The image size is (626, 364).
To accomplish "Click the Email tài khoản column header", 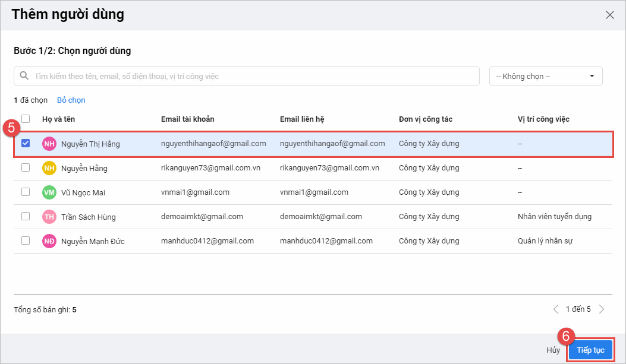I will 188,119.
